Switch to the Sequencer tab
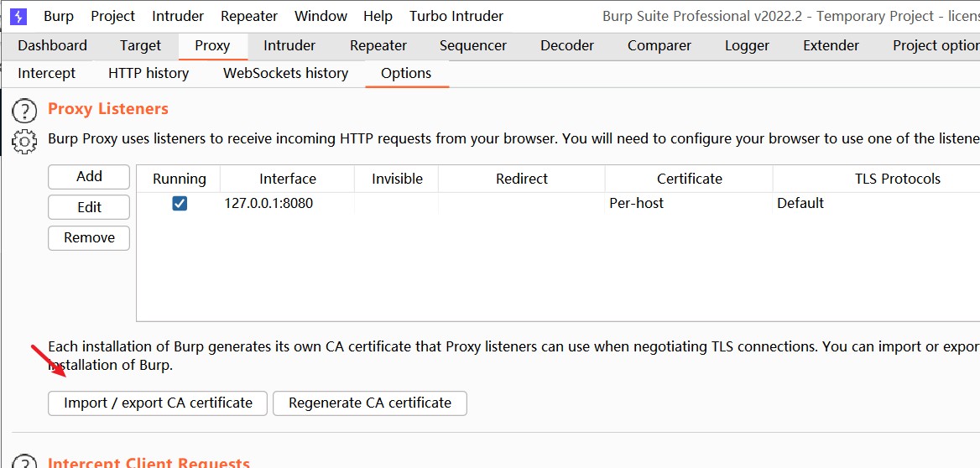 473,45
